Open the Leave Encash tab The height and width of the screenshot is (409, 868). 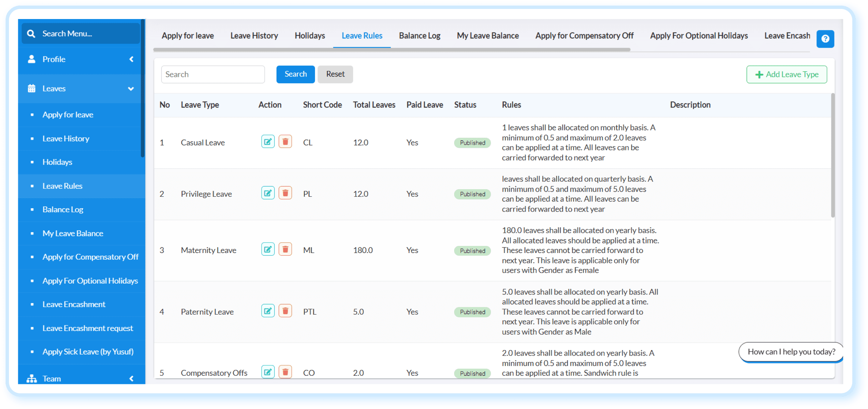[x=787, y=36]
